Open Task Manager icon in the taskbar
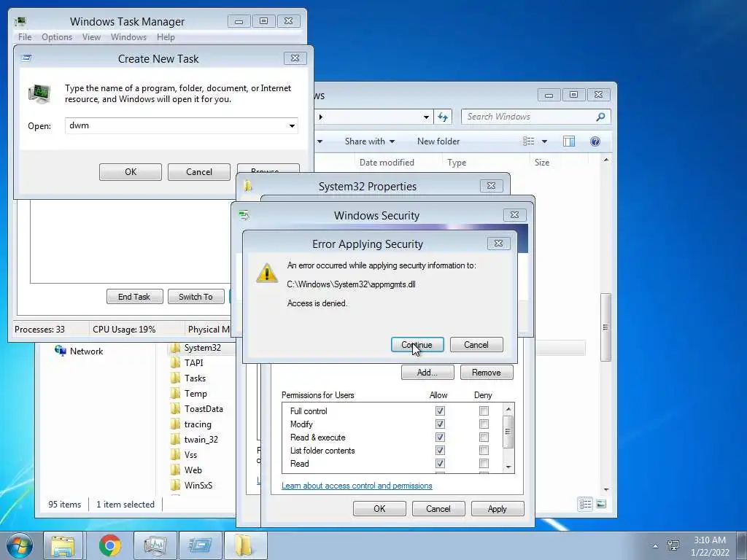The height and width of the screenshot is (560, 747). [x=155, y=545]
